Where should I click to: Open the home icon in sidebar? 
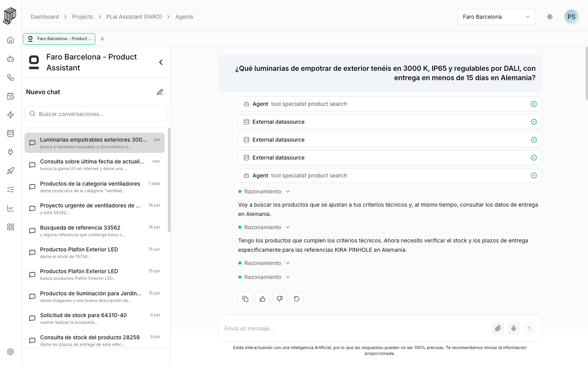coord(11,40)
